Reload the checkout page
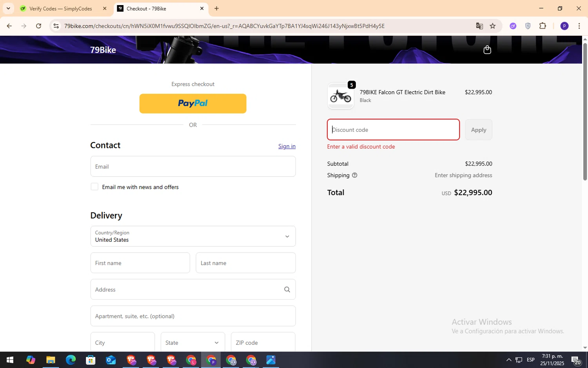Image resolution: width=588 pixels, height=368 pixels. [38, 26]
